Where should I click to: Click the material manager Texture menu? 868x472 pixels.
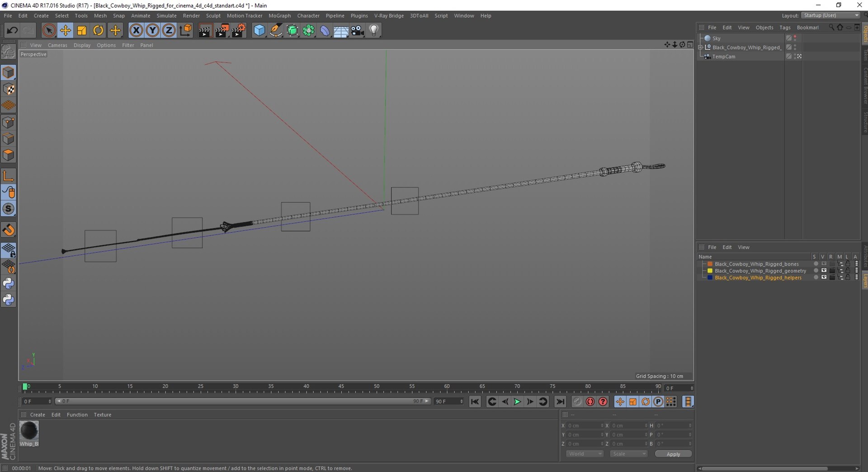click(x=102, y=415)
